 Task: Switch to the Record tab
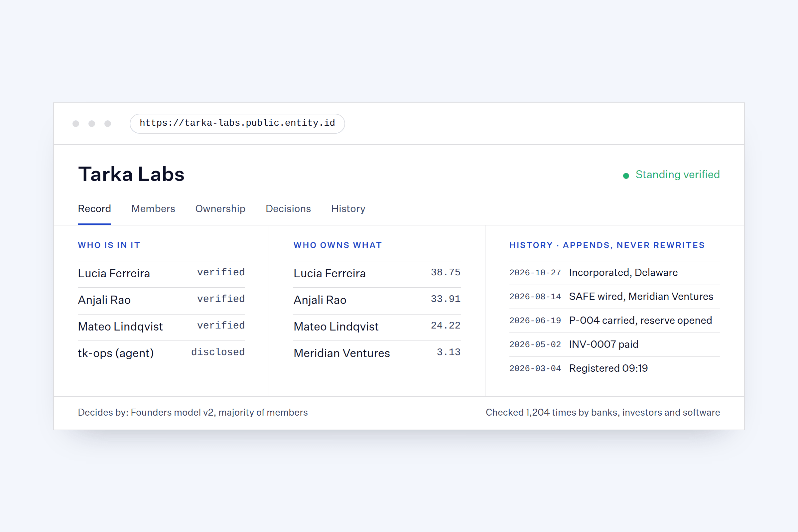94,209
